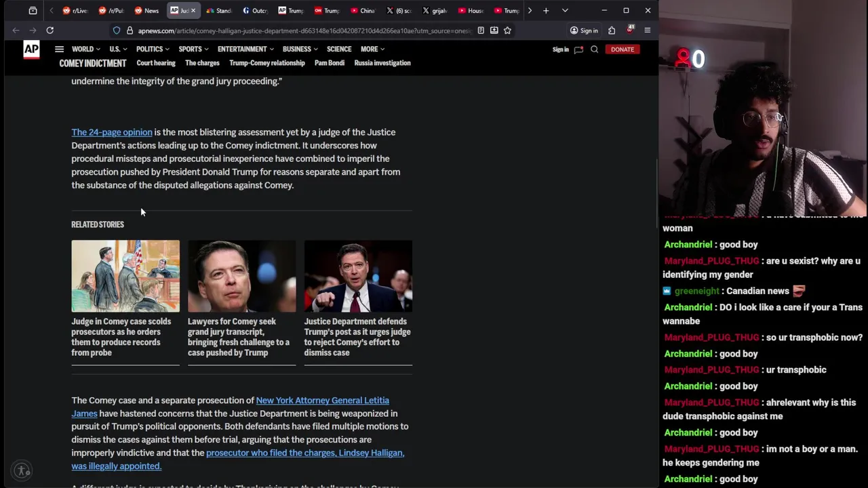The width and height of the screenshot is (868, 488).
Task: Click the red extension badge icon
Action: click(x=629, y=30)
